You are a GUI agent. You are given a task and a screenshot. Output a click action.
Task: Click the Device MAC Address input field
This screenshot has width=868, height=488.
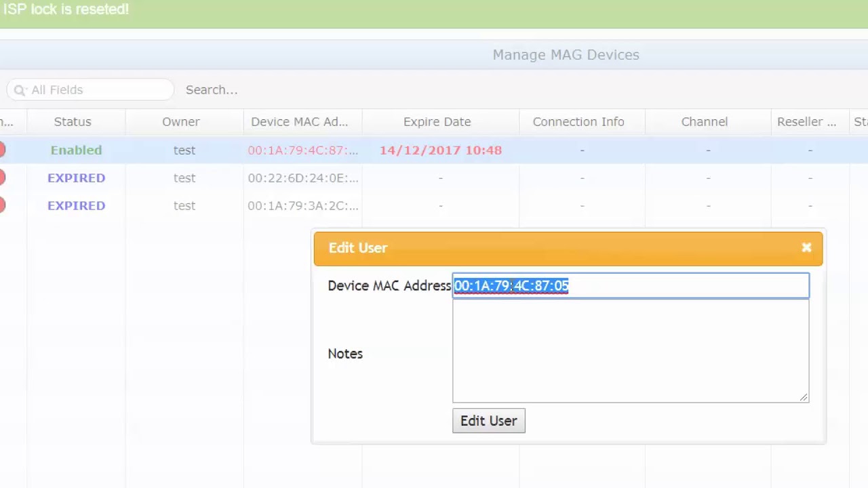[631, 285]
